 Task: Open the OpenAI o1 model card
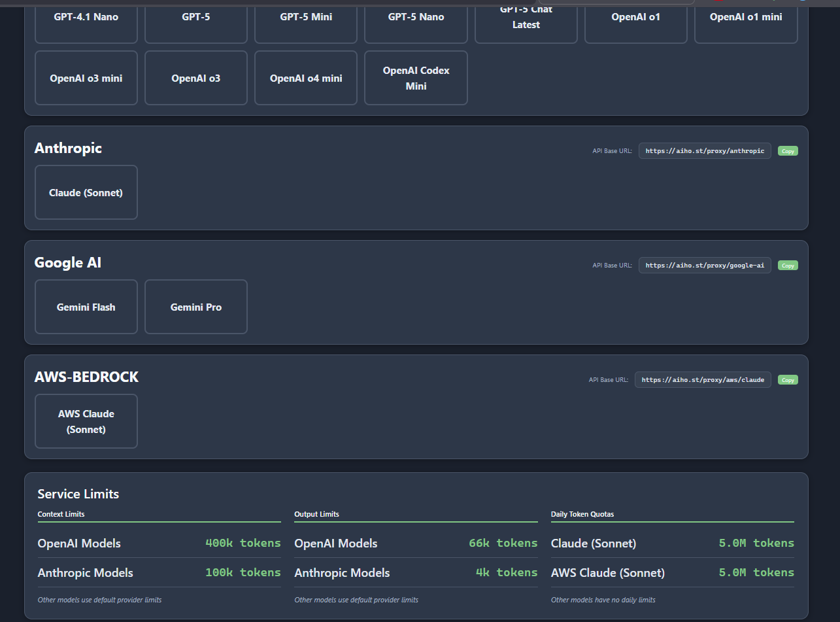[x=636, y=18]
